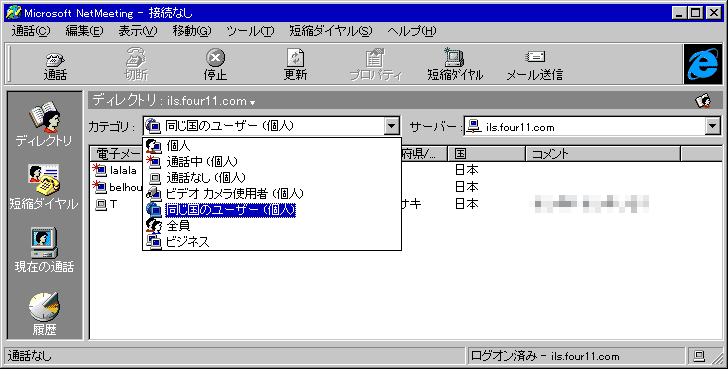Viewport: 728px width, 369px height.
Task: Select the T directory entry
Action: point(106,204)
